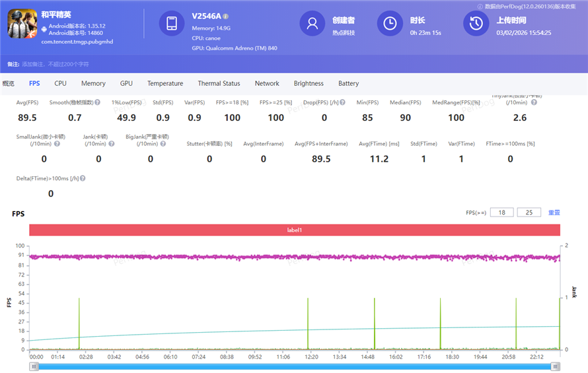This screenshot has height=373, width=588.
Task: Open the Memory tab
Action: (93, 84)
